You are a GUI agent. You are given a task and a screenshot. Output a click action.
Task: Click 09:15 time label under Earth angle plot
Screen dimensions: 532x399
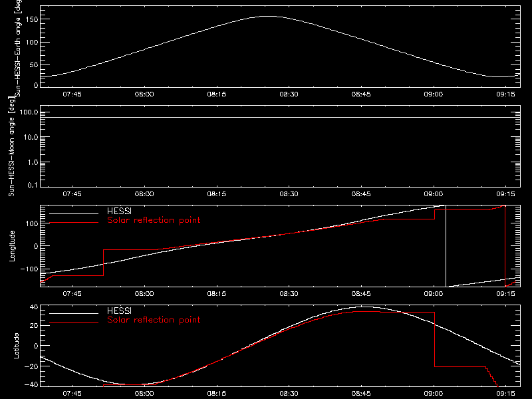[505, 94]
